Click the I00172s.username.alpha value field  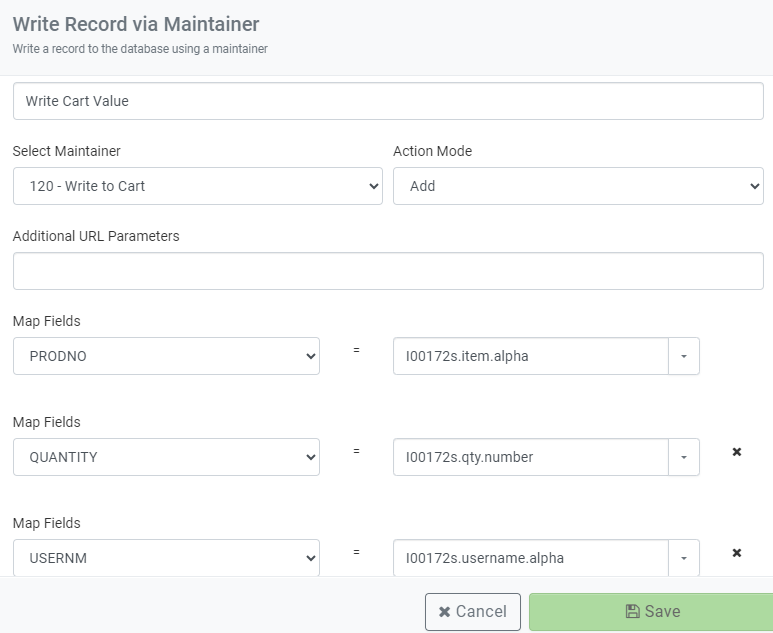[x=530, y=558]
